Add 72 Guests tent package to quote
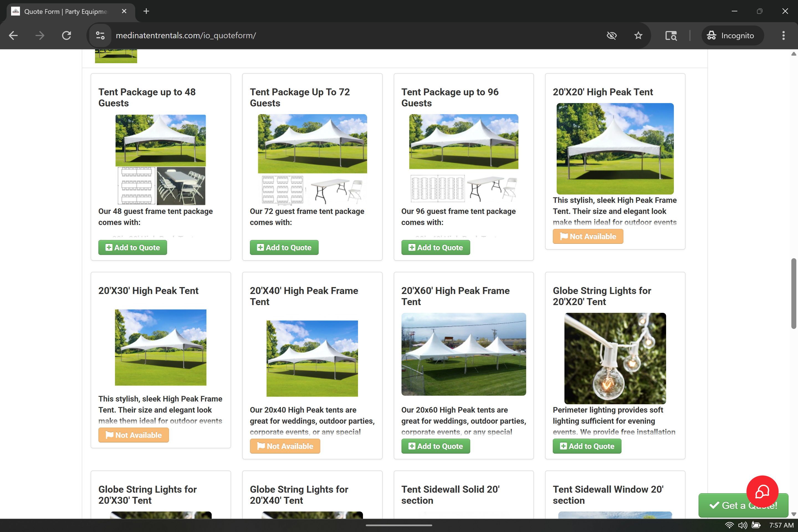798x532 pixels. pyautogui.click(x=284, y=247)
